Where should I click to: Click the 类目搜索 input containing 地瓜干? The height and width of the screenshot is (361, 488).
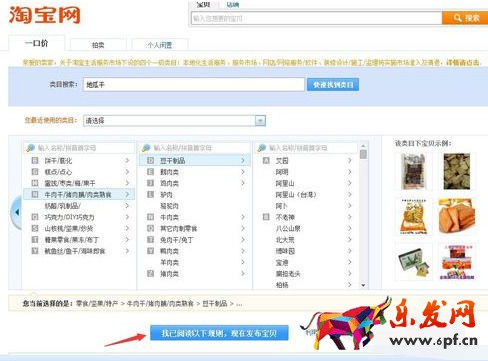pos(194,85)
